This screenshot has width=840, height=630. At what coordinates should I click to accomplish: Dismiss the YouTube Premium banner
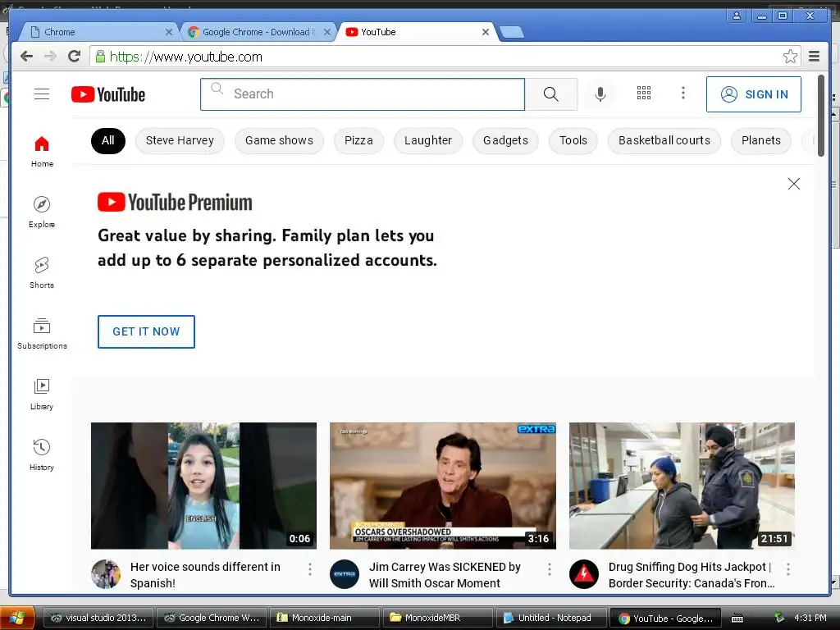point(794,184)
